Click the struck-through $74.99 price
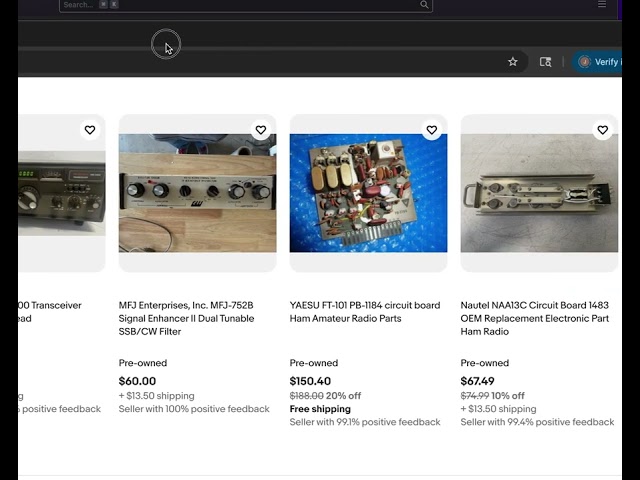 (x=475, y=396)
